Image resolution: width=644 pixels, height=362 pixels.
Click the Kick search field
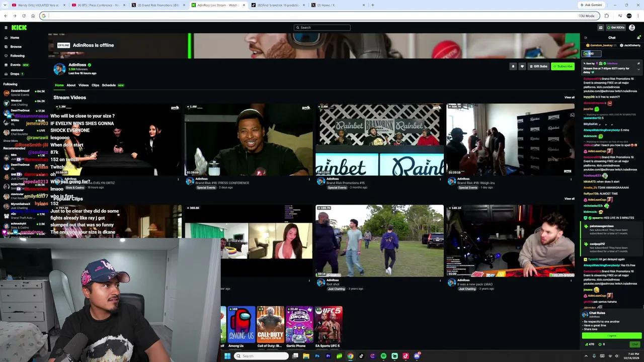tap(322, 28)
